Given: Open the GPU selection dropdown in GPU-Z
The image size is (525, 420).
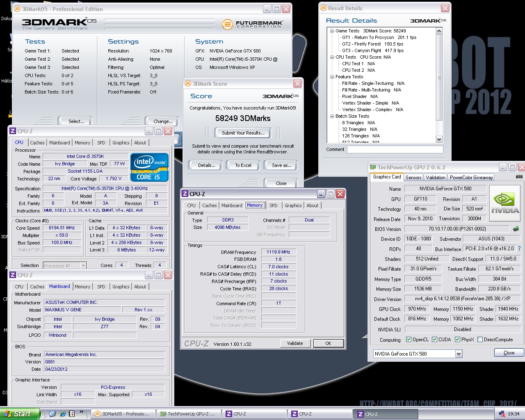Looking at the screenshot, I should pyautogui.click(x=459, y=354).
